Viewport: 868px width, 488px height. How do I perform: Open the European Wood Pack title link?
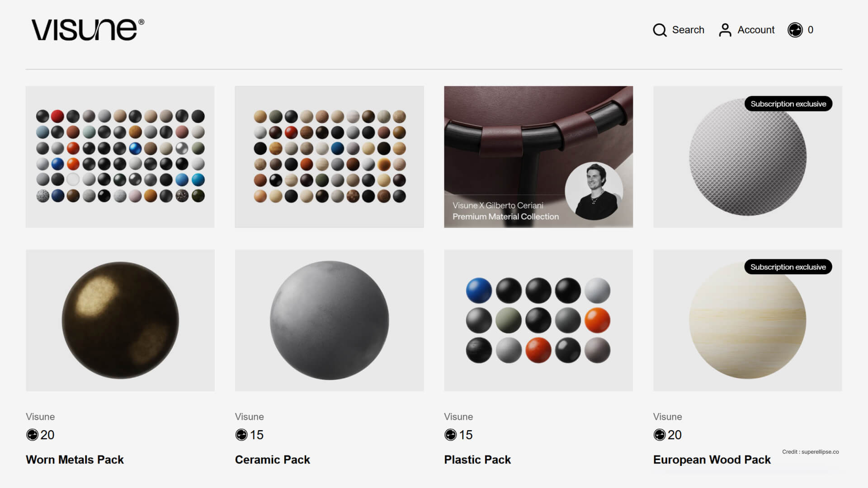coord(712,460)
